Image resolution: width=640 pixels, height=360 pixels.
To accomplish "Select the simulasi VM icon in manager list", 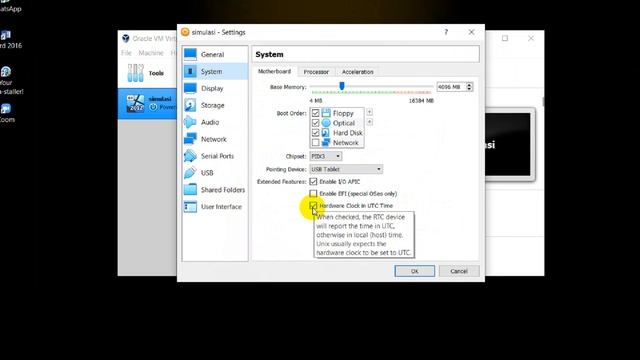I will click(135, 104).
